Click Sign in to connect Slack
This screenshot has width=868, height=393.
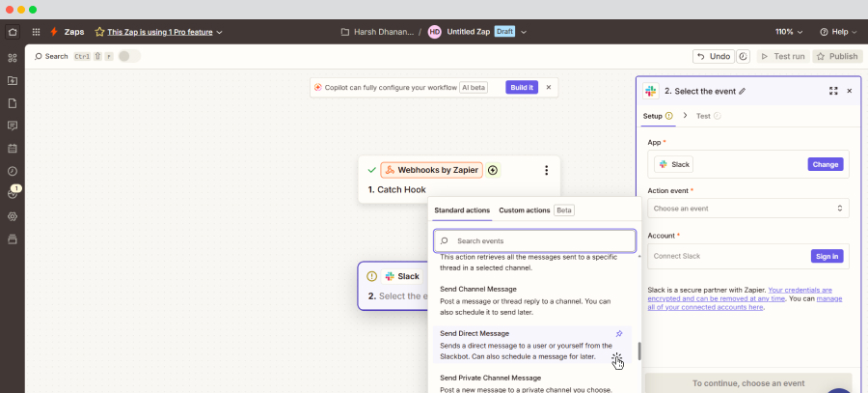coord(827,256)
